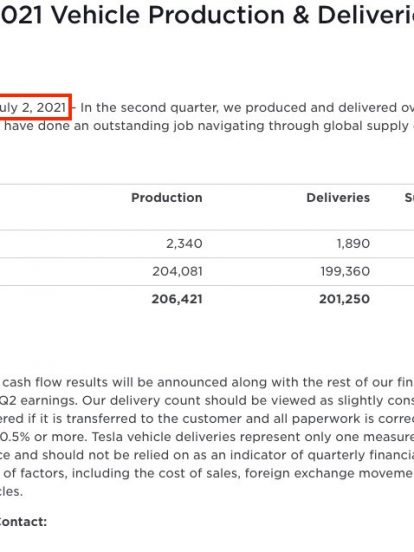
Task: Click the line 'of factors, including the cost of sales'
Action: pyautogui.click(x=209, y=473)
